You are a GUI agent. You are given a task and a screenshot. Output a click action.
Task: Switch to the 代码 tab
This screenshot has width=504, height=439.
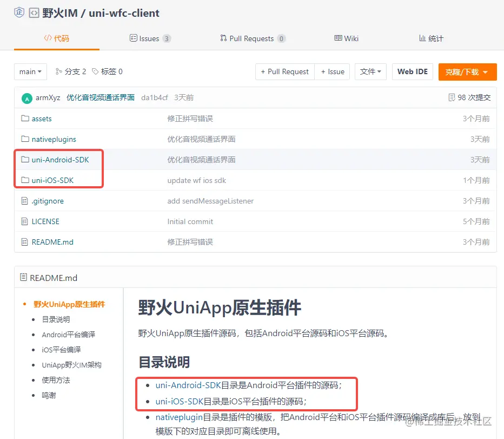click(57, 38)
